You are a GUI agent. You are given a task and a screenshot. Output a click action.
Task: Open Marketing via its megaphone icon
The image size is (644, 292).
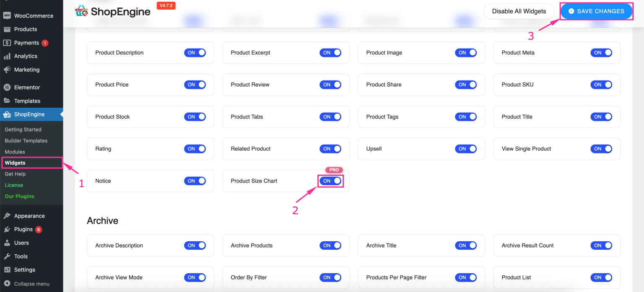point(8,70)
